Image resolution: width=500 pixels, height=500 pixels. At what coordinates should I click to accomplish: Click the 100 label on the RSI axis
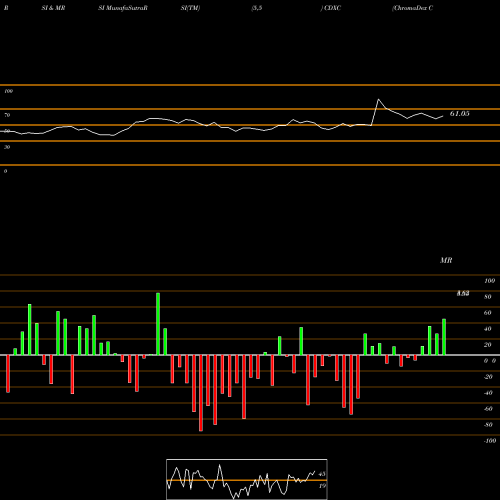[9, 91]
